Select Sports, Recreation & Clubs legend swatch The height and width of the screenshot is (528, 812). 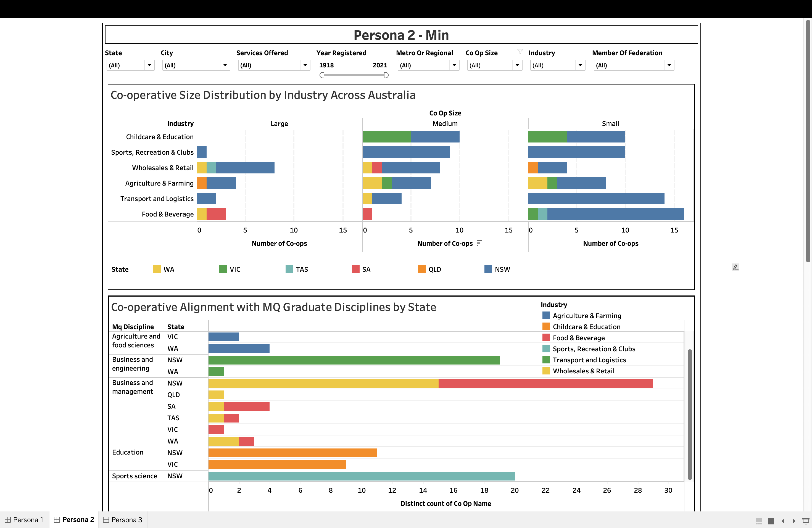coord(546,349)
